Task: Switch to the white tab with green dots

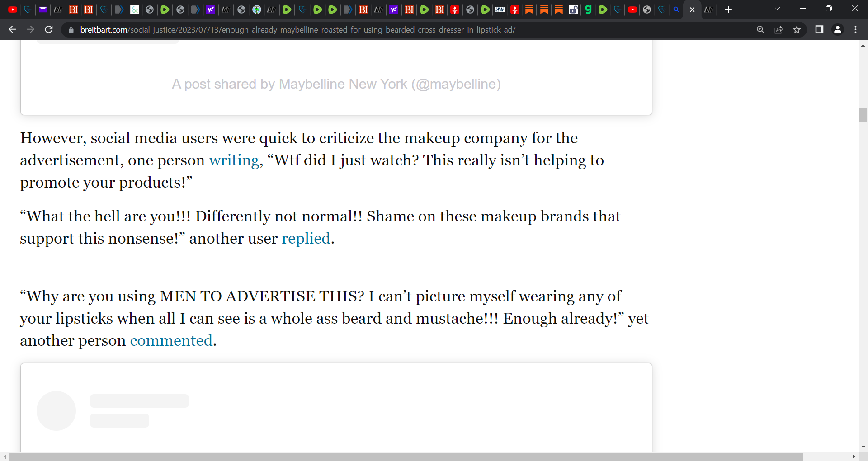Action: 135,9
